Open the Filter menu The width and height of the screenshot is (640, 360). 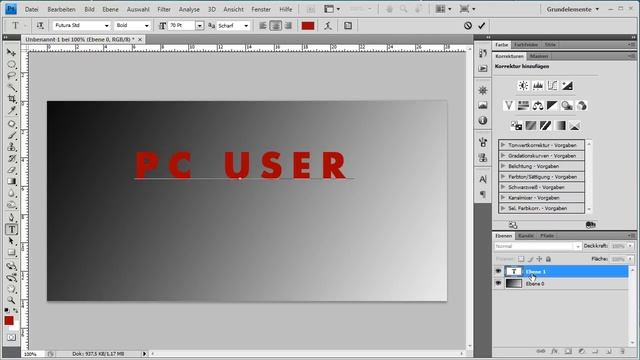(164, 9)
